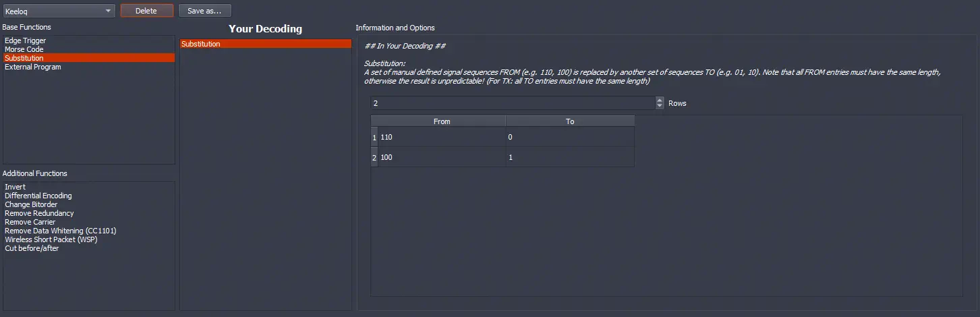This screenshot has width=980, height=317.
Task: Click the From cell containing 110
Action: pyautogui.click(x=441, y=137)
